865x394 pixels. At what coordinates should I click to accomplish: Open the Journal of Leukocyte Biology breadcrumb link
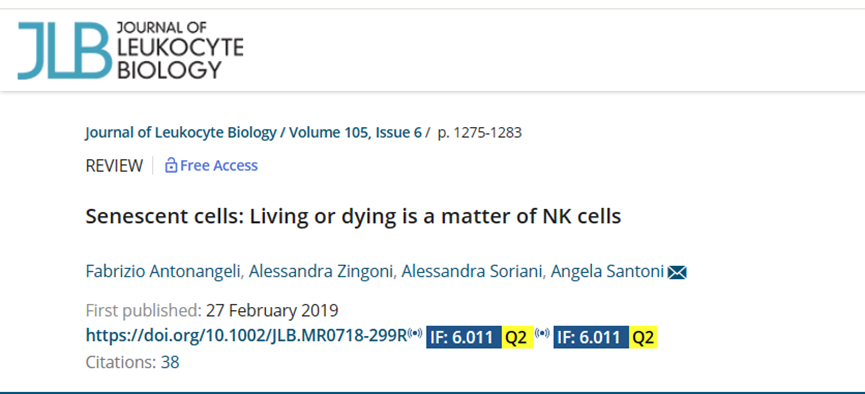(x=180, y=133)
